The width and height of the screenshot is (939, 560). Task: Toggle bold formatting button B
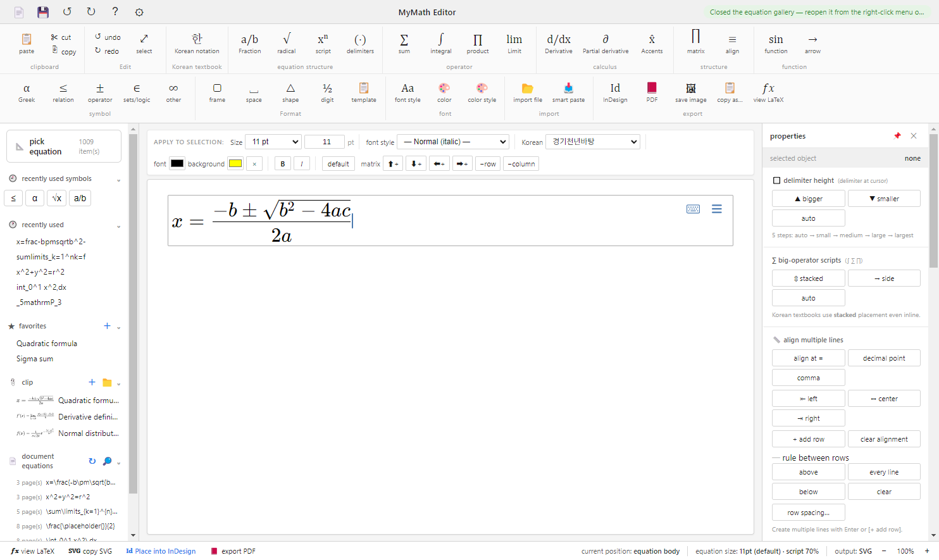(283, 164)
